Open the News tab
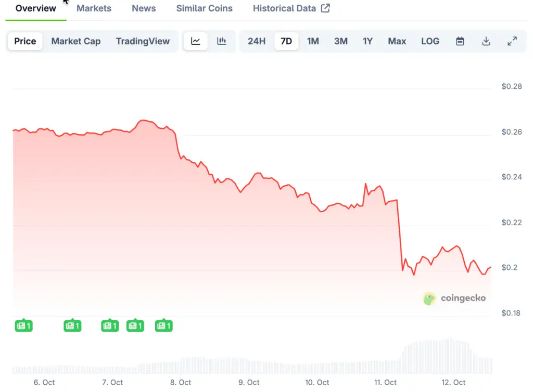Image resolution: width=533 pixels, height=392 pixels. [144, 8]
